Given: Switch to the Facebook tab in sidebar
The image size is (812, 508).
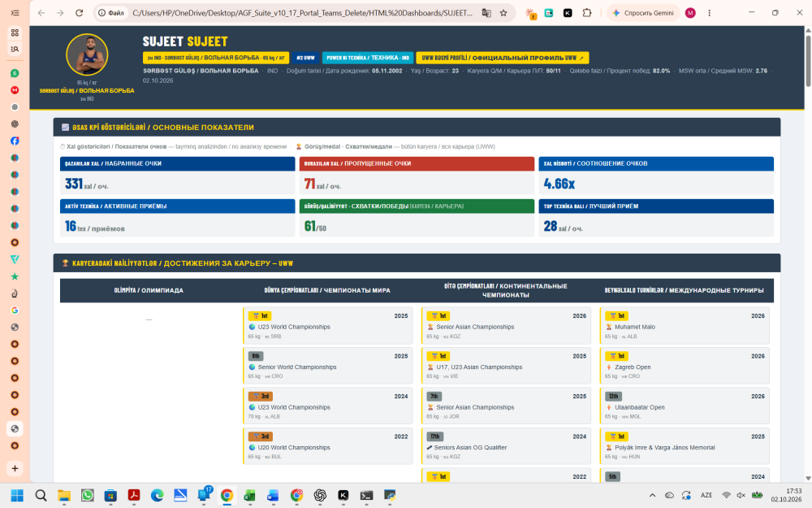Looking at the screenshot, I should (15, 141).
